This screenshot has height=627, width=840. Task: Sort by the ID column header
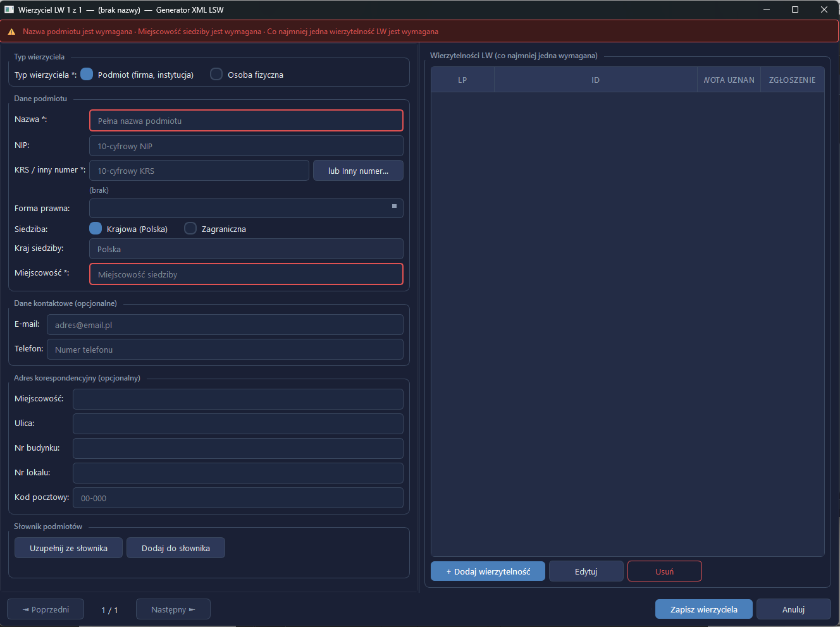595,80
